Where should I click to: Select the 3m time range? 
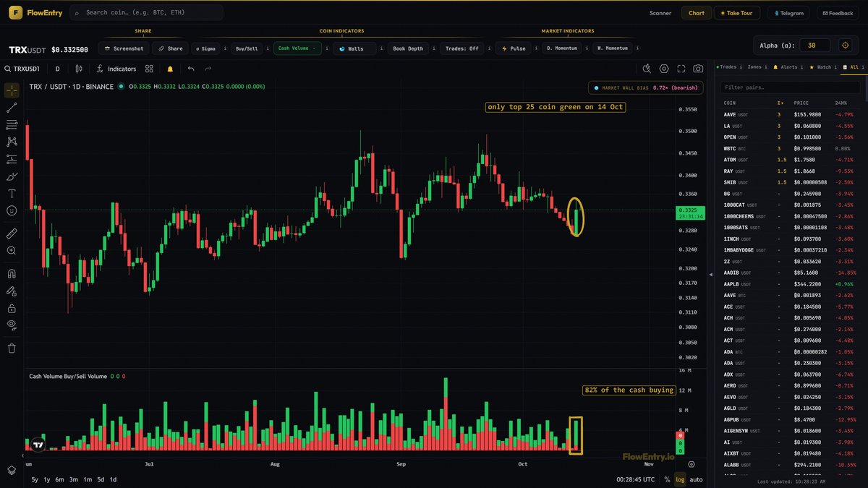(x=73, y=479)
